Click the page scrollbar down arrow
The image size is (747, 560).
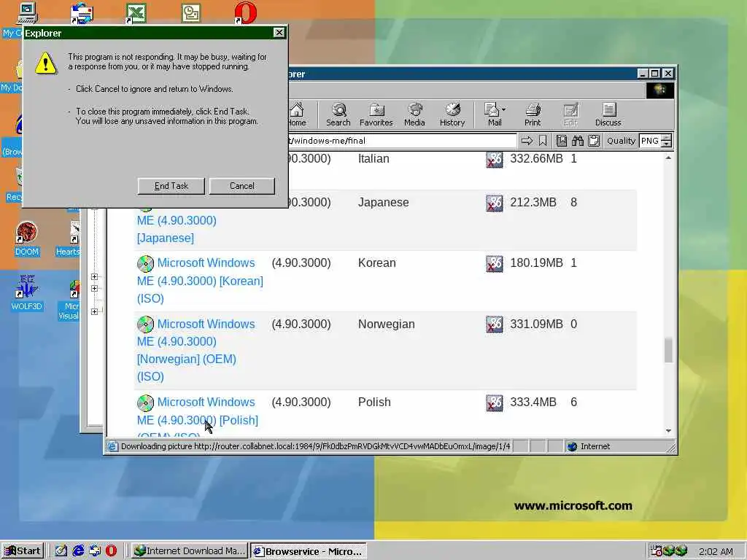click(x=668, y=431)
